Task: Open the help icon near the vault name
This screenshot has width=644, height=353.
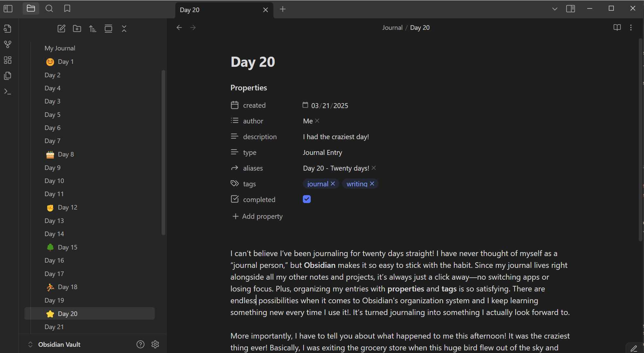Action: coord(140,344)
